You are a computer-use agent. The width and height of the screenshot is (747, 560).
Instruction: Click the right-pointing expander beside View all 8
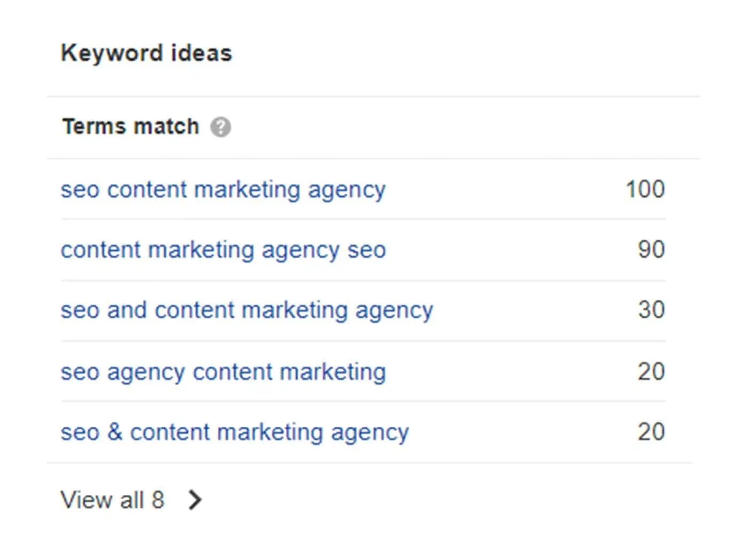(x=195, y=500)
